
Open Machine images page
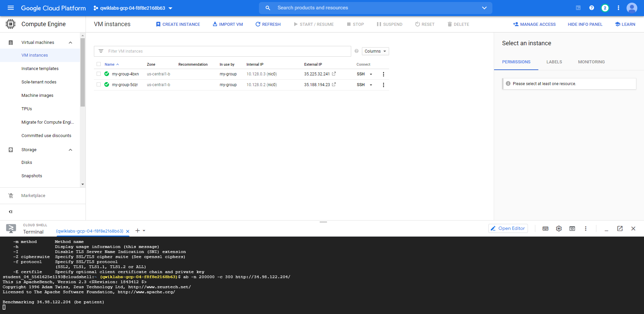pyautogui.click(x=37, y=96)
